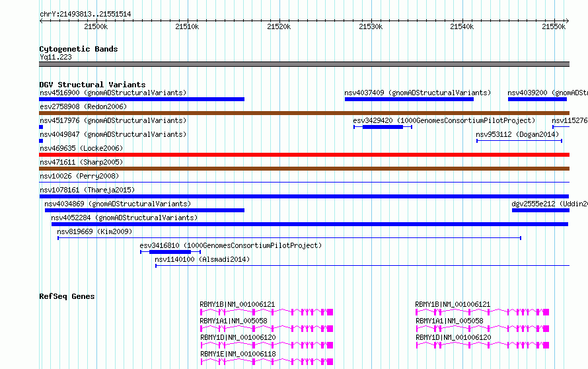Click the red bar under nsv469635
This screenshot has height=369, width=588.
tap(304, 155)
